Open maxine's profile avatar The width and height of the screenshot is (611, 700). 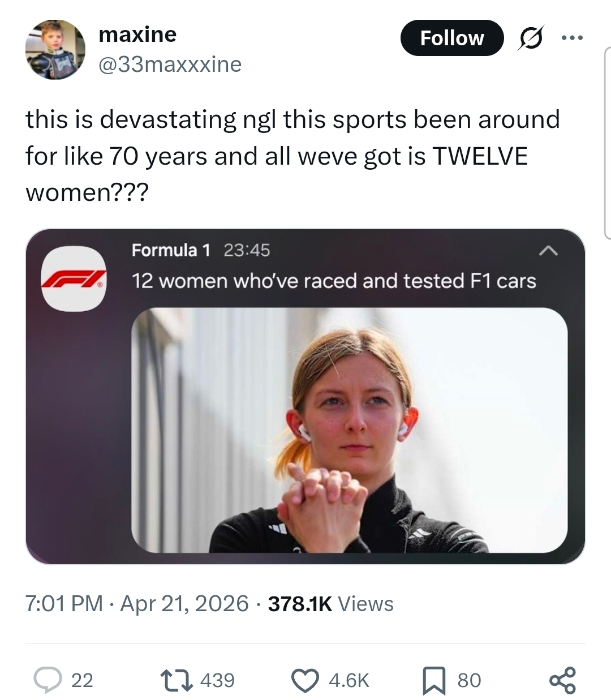point(55,50)
